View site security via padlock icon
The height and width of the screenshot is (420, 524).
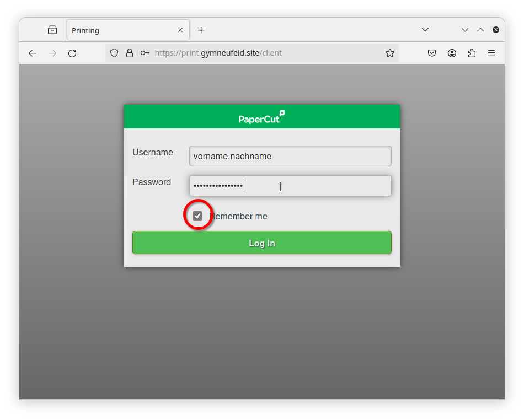click(130, 53)
